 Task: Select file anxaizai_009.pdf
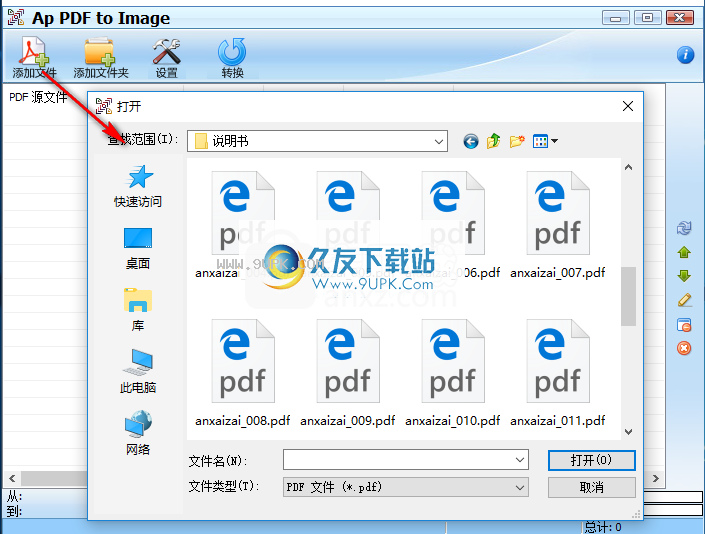(x=348, y=373)
